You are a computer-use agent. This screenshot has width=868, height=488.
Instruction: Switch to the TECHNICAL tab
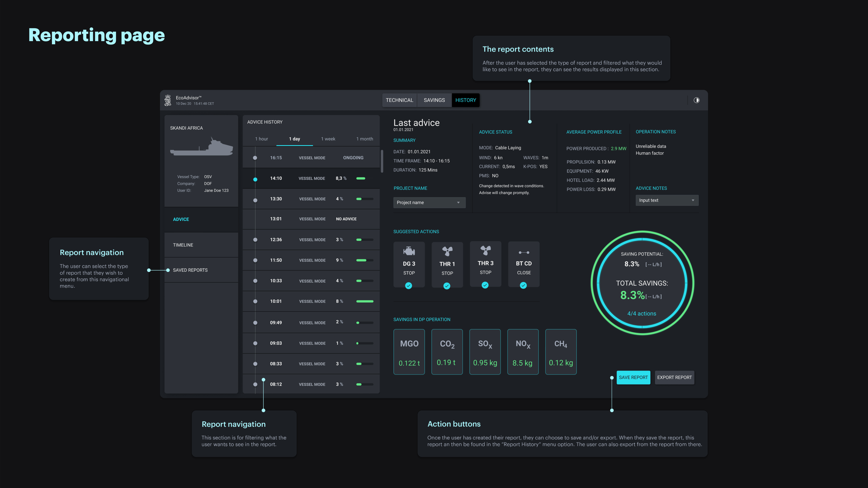click(399, 100)
